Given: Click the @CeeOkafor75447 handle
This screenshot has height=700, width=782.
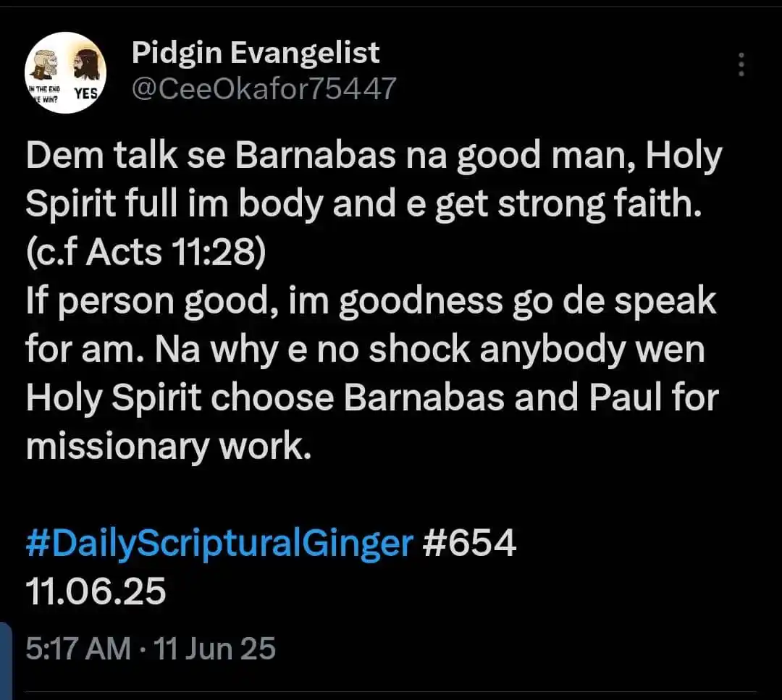Looking at the screenshot, I should pos(264,88).
